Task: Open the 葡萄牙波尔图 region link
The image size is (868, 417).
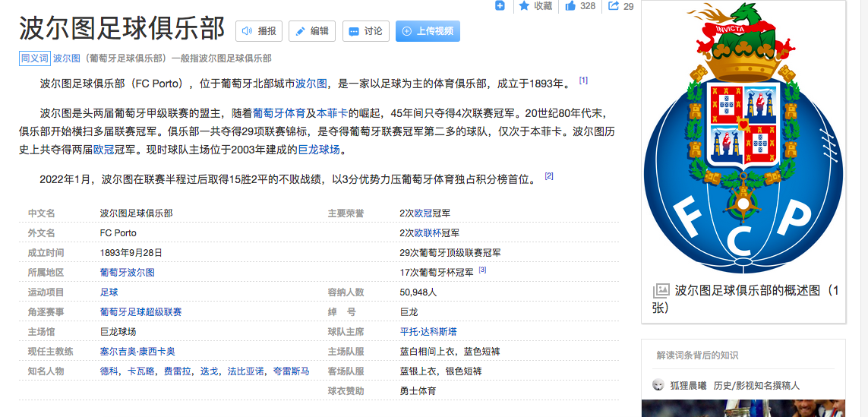Action: (x=128, y=273)
